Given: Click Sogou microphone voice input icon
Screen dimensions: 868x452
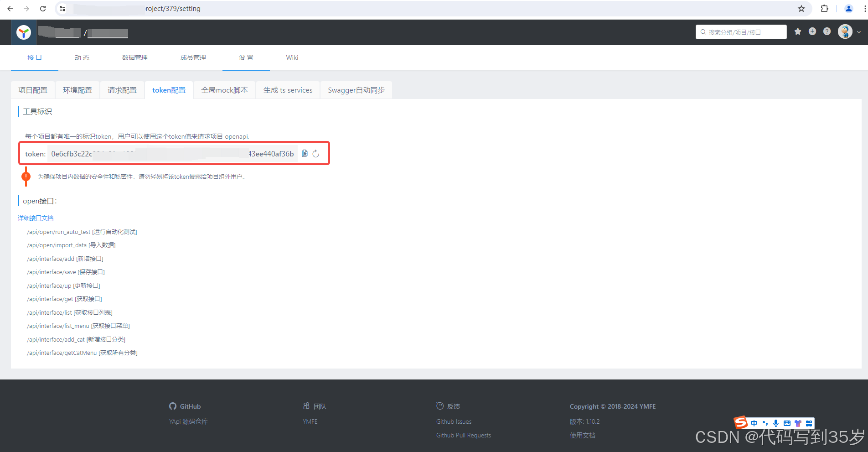Looking at the screenshot, I should (776, 423).
